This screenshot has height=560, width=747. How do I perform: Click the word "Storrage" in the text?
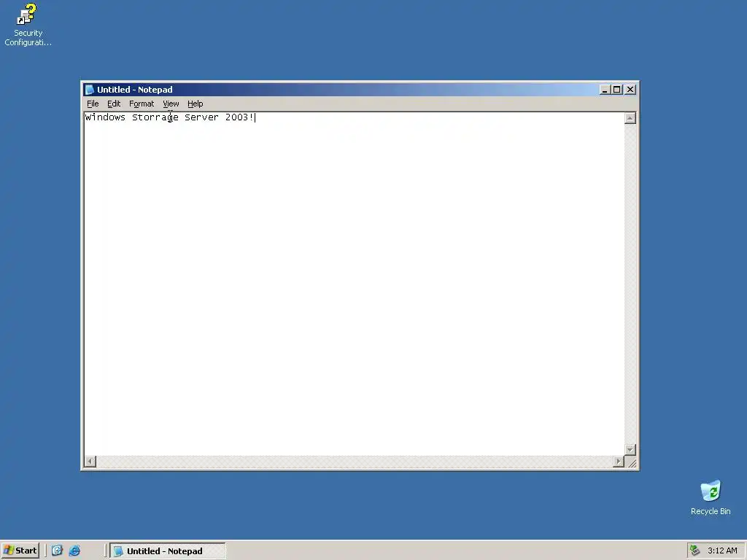[x=155, y=117]
